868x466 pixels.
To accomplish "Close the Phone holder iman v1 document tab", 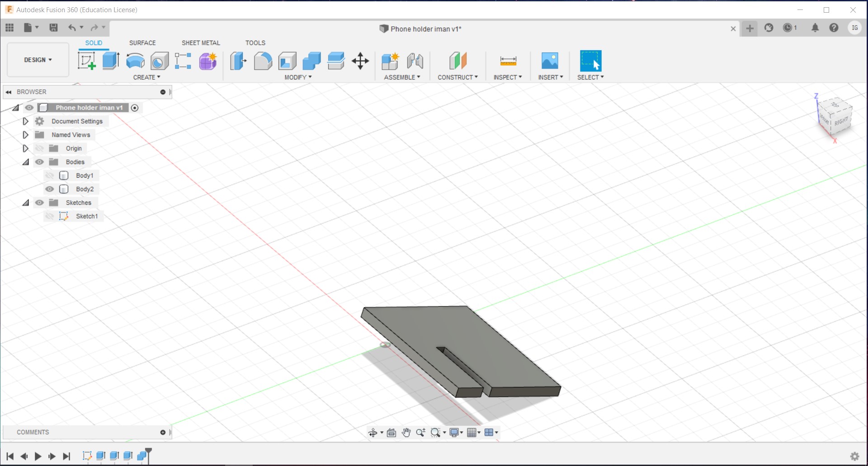I will (x=733, y=29).
